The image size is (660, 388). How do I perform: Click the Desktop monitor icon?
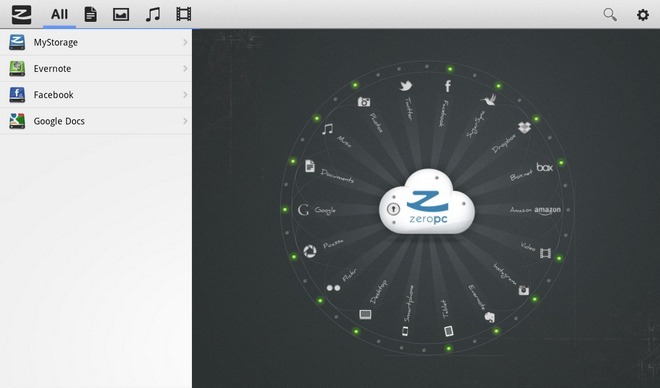pos(365,314)
